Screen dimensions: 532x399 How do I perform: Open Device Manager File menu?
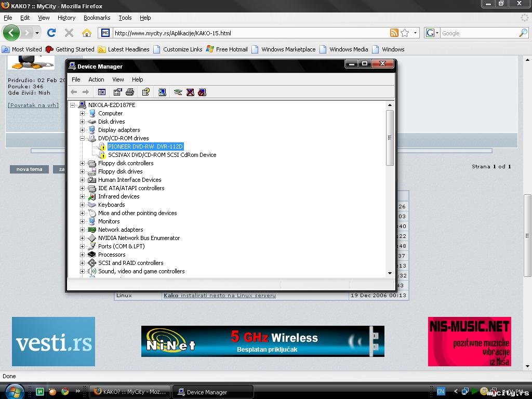pyautogui.click(x=76, y=79)
